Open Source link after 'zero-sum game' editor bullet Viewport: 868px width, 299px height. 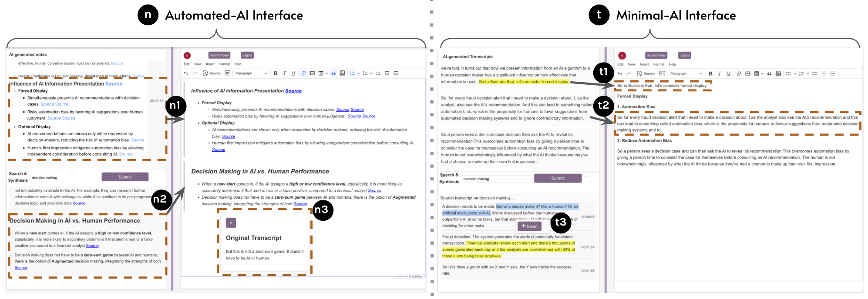click(300, 204)
